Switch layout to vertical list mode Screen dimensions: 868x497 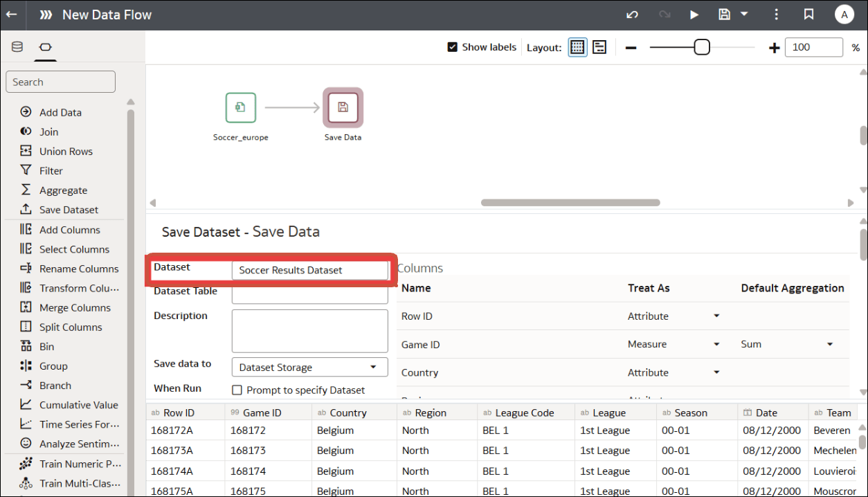(599, 47)
